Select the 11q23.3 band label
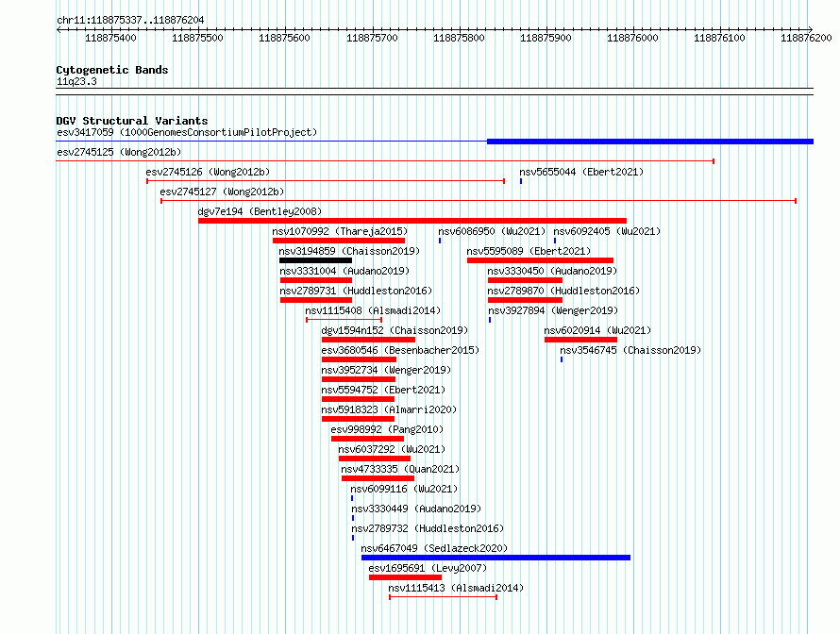This screenshot has width=840, height=634. coord(76,81)
